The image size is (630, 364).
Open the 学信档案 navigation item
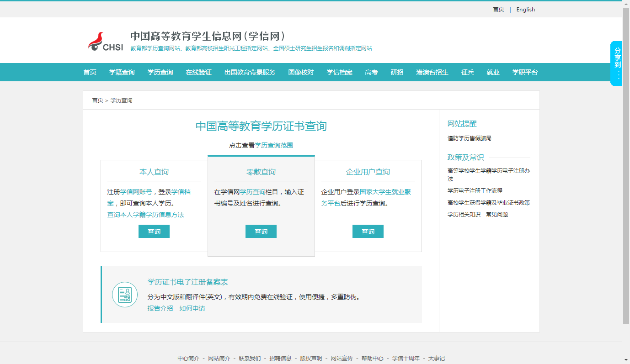click(x=340, y=72)
